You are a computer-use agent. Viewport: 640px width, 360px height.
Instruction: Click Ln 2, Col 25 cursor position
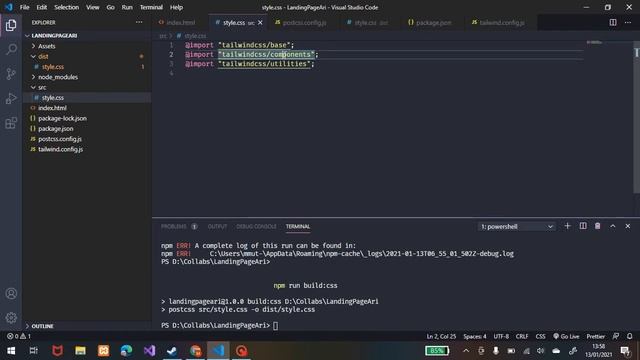(441, 336)
